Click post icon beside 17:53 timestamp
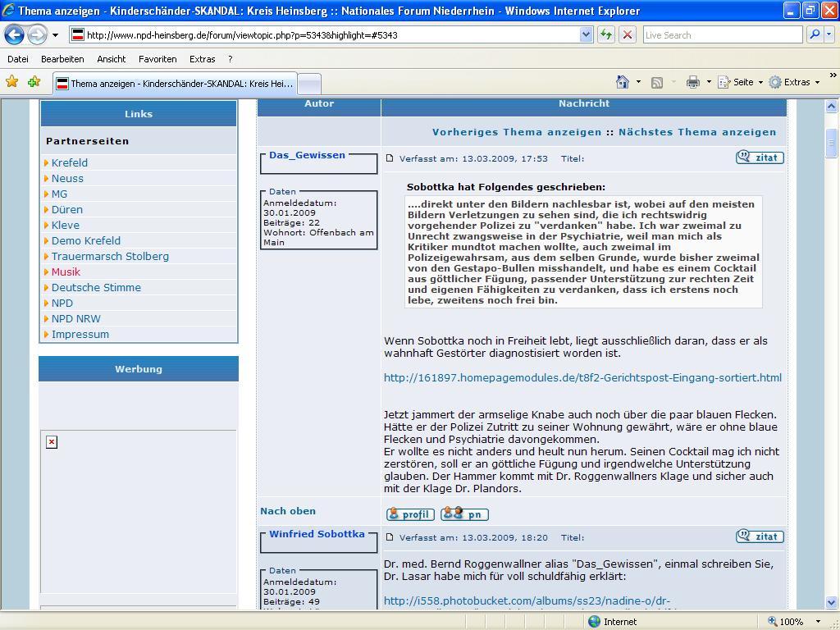This screenshot has width=840, height=630. coord(390,158)
